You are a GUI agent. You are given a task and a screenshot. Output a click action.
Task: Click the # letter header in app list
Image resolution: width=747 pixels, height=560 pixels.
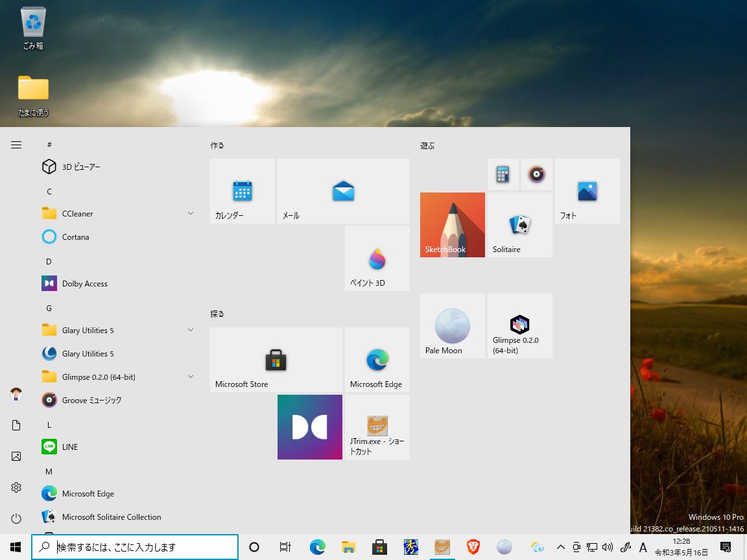coord(49,145)
